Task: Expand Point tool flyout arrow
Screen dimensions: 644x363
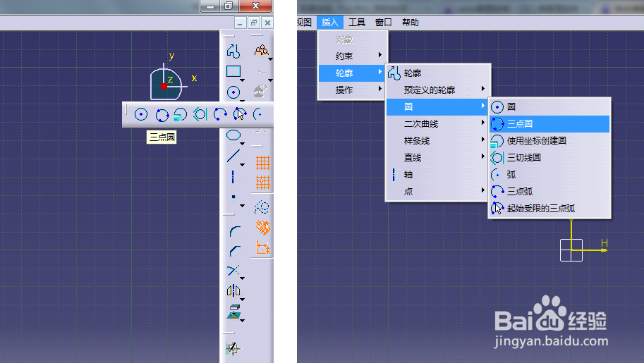Action: click(x=243, y=206)
